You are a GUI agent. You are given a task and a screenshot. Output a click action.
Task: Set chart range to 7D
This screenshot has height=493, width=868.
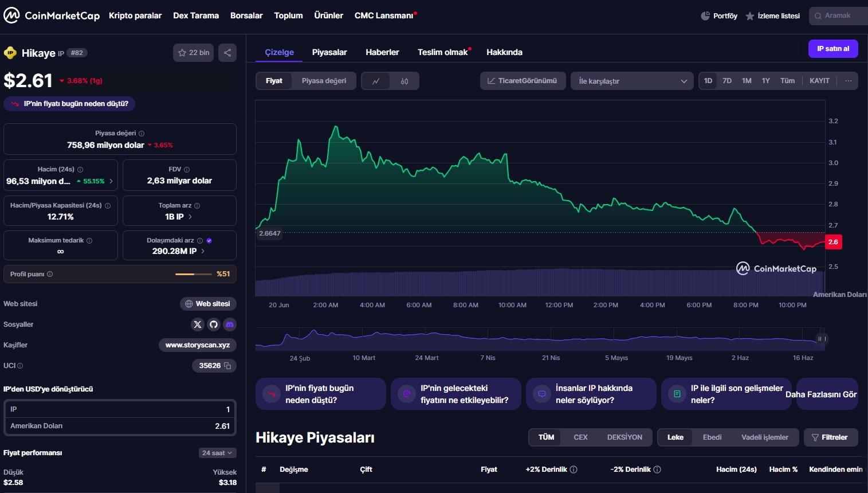(x=727, y=81)
